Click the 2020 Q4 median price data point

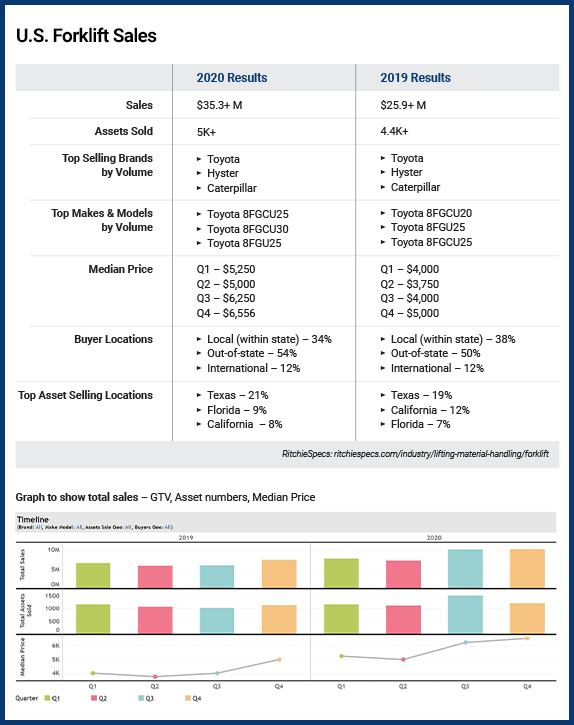click(527, 639)
